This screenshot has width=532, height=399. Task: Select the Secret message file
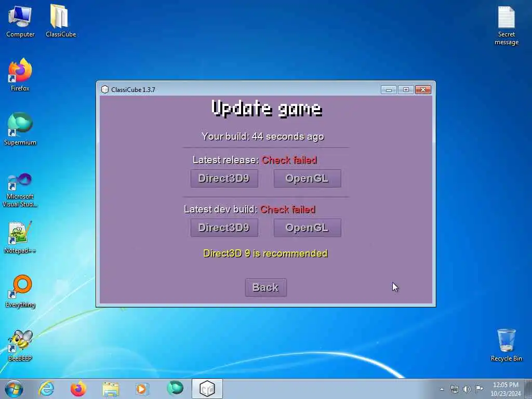[506, 25]
